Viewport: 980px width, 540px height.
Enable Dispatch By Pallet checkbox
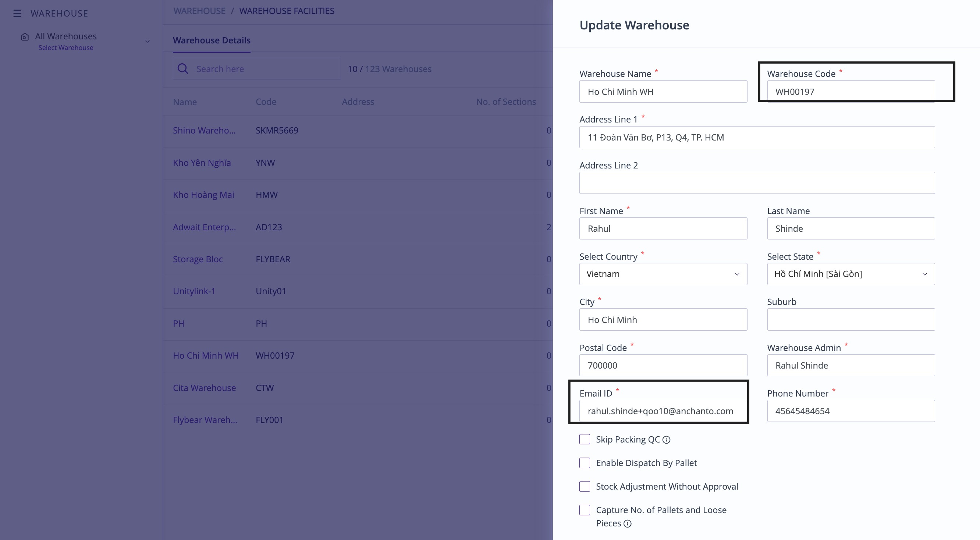coord(585,463)
